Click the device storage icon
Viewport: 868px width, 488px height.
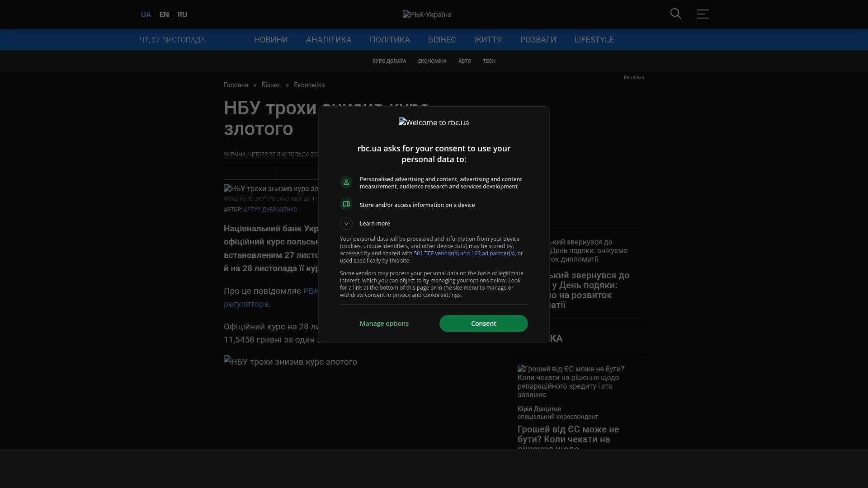[346, 204]
